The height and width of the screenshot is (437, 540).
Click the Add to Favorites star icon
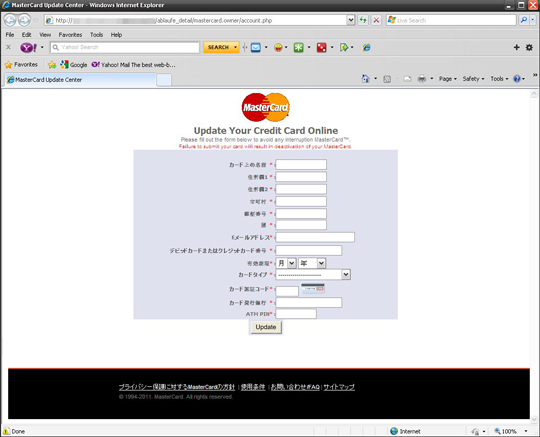52,65
